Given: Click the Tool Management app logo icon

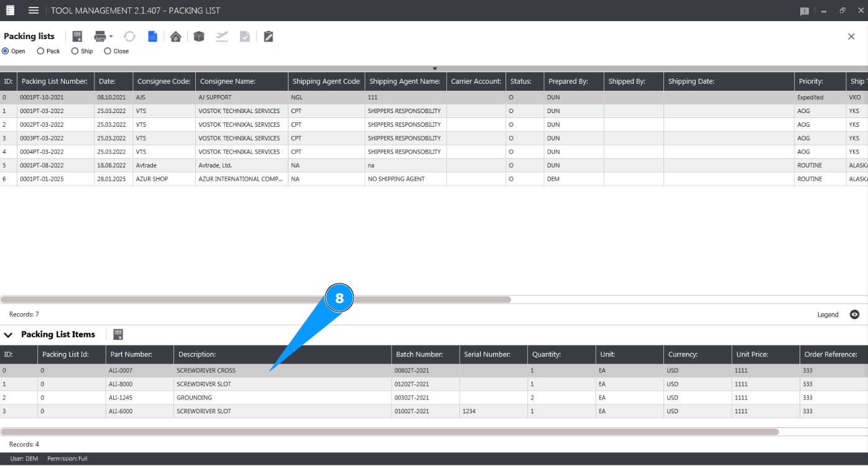Looking at the screenshot, I should 11,11.
